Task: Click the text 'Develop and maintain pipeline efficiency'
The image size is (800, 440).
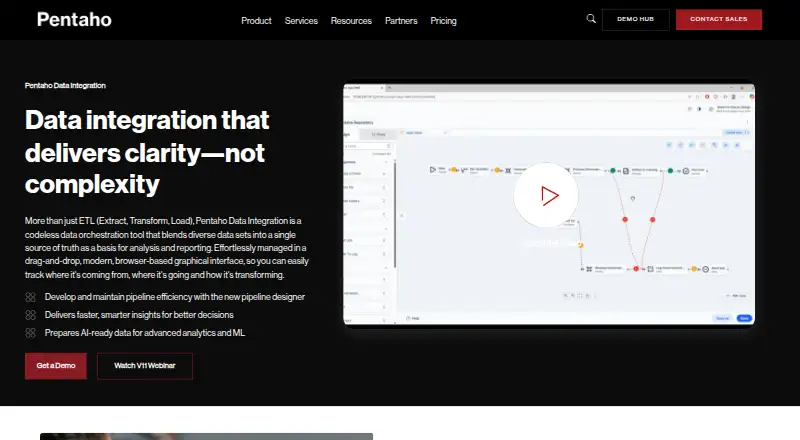Action: 120,297
